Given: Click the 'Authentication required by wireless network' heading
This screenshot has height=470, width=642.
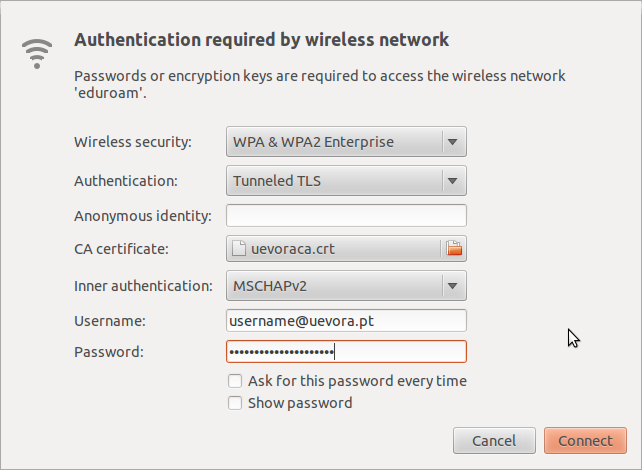Looking at the screenshot, I should click(262, 40).
